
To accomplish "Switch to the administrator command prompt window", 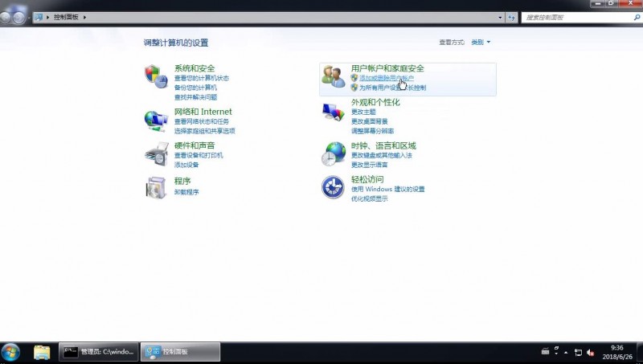I will (x=99, y=352).
